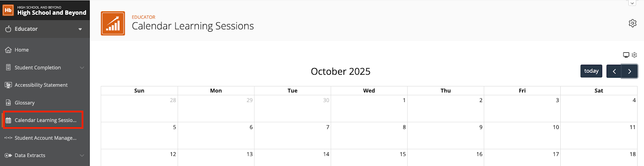
Task: Click the monitor display icon above calendar
Action: point(626,55)
